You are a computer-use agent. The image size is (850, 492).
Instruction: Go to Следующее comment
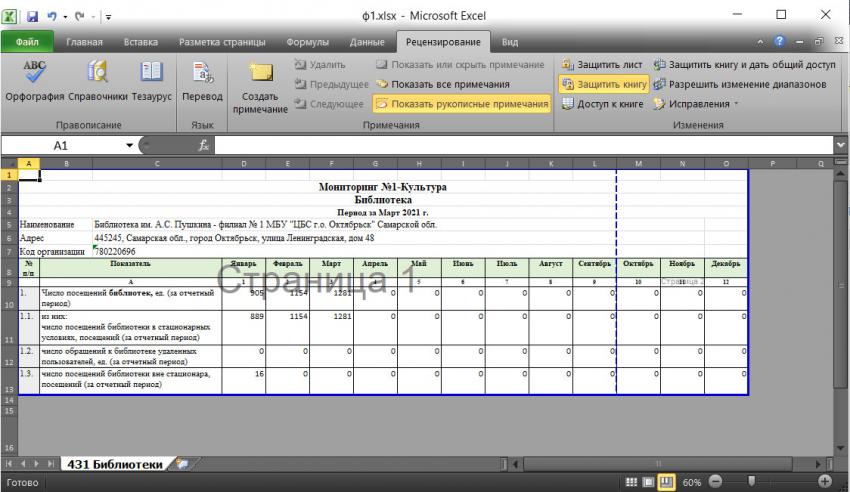329,103
